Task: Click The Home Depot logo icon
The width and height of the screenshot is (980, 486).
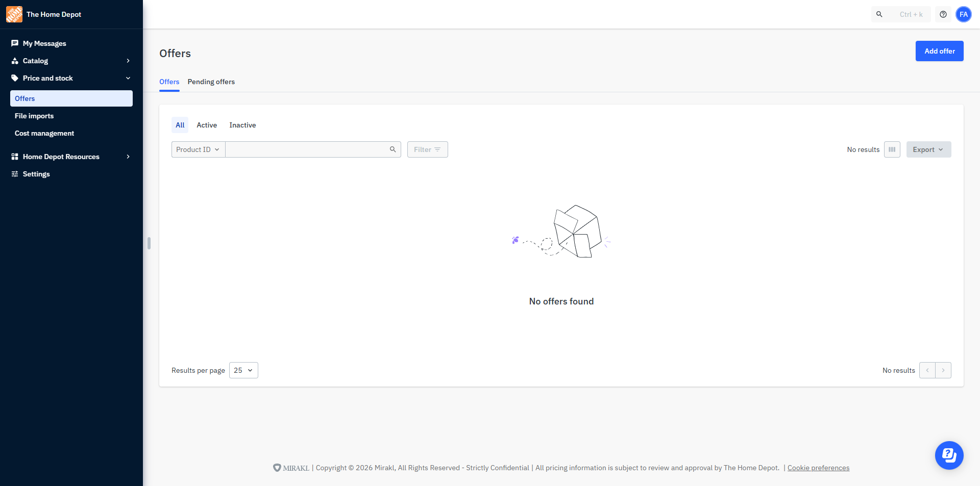Action: (14, 14)
